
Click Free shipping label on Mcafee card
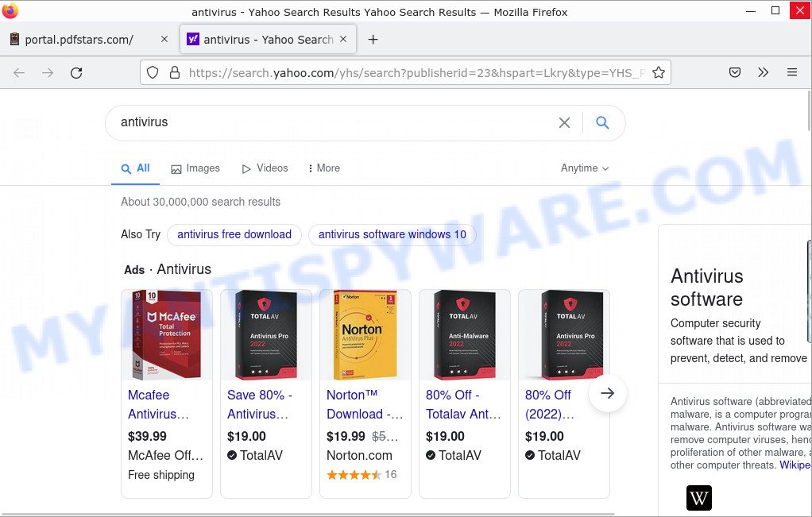161,475
